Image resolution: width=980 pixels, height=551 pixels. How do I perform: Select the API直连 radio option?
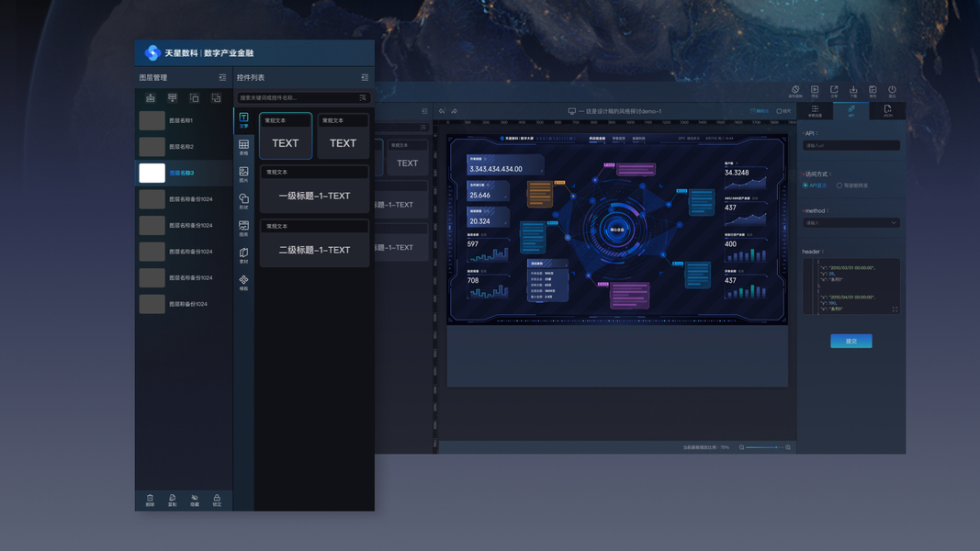click(x=805, y=186)
